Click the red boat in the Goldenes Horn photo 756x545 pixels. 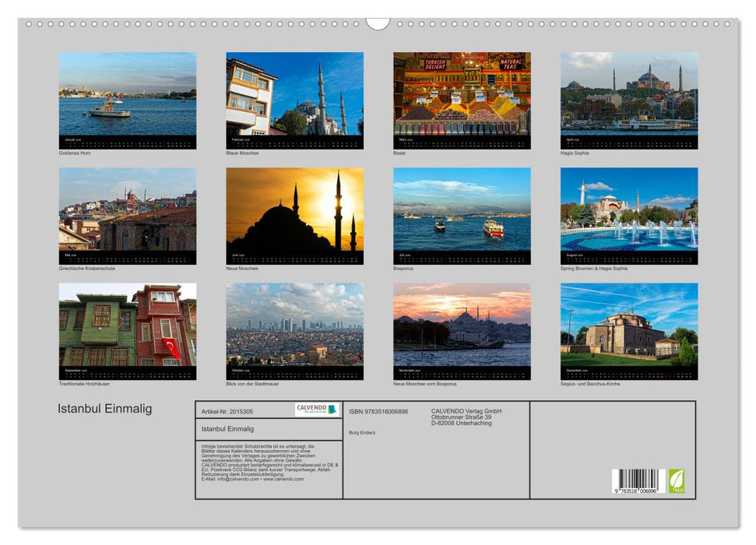tap(110, 109)
